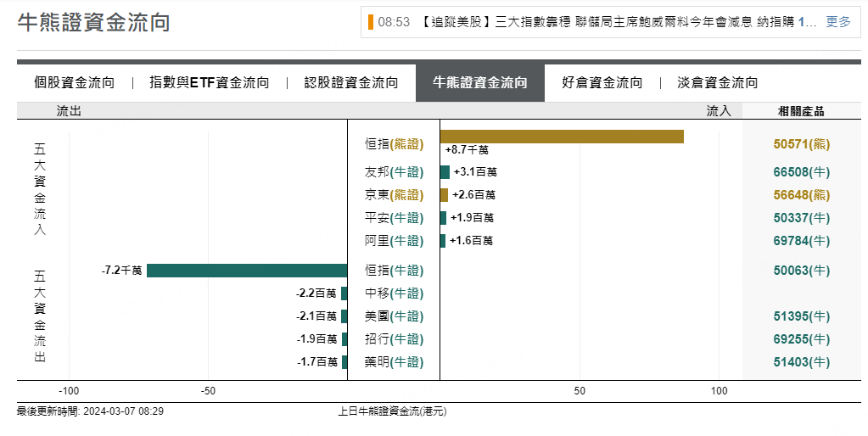Open related product 66508(牛)
Screen dimensions: 868x436
802,172
